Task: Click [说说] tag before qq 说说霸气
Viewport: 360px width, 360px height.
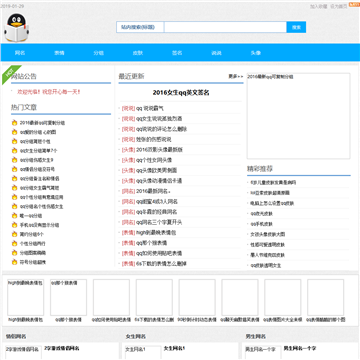Action: [x=128, y=108]
